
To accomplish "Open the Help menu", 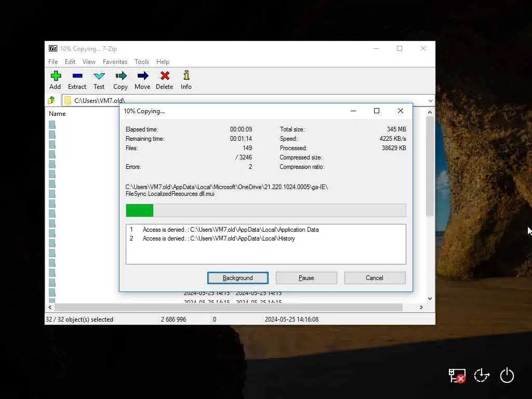I will pos(163,62).
